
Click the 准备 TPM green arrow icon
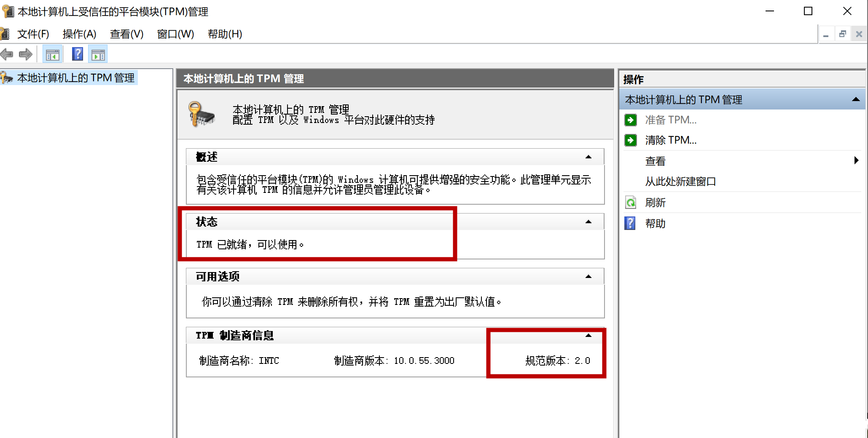[630, 120]
